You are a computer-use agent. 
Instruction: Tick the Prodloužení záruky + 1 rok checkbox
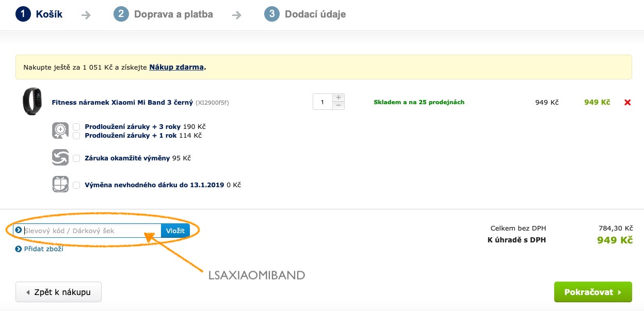[76, 135]
